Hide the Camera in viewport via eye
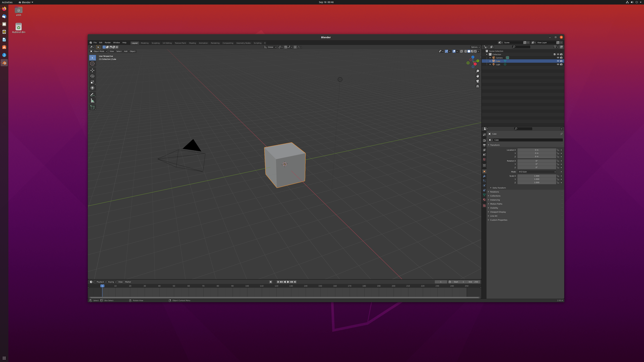644x362 pixels. coord(558,58)
